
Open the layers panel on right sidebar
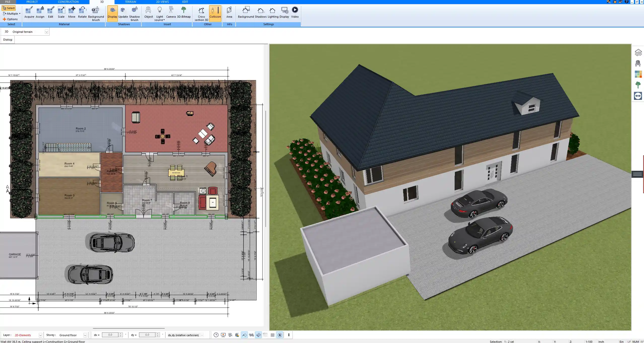point(638,52)
